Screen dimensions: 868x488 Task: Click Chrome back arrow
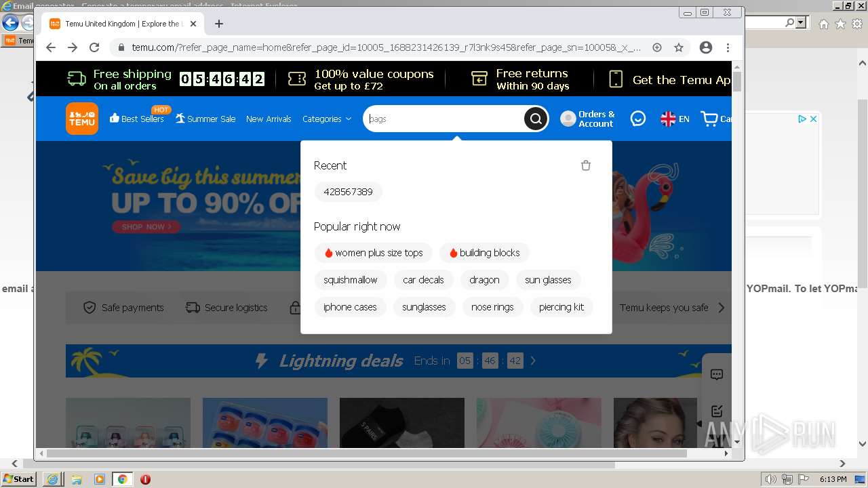click(50, 47)
